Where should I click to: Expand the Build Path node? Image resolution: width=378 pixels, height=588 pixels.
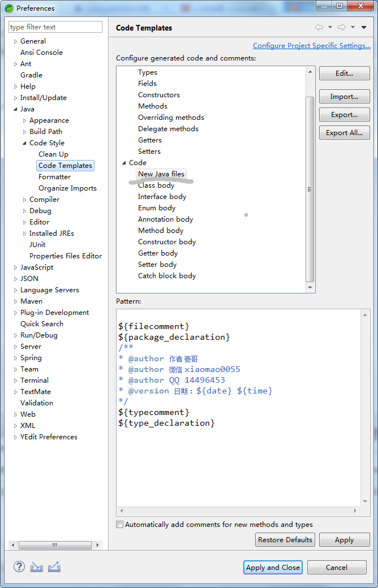click(24, 132)
